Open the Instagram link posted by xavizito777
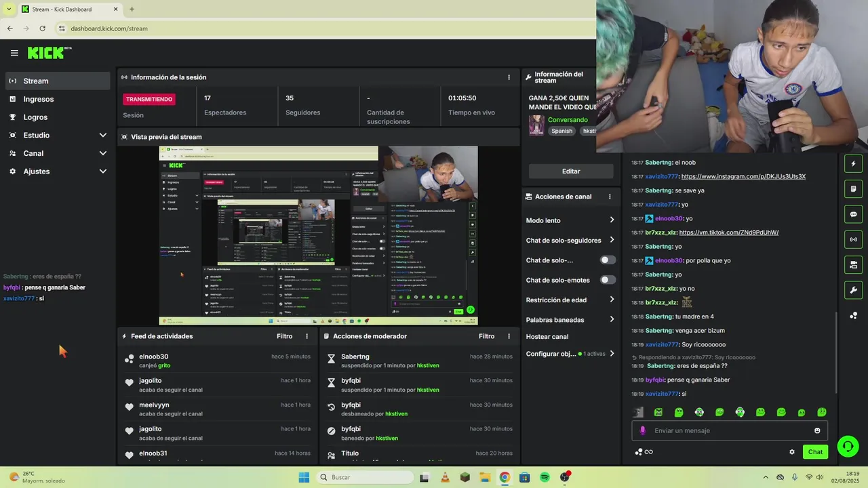The image size is (868, 488). tap(743, 176)
